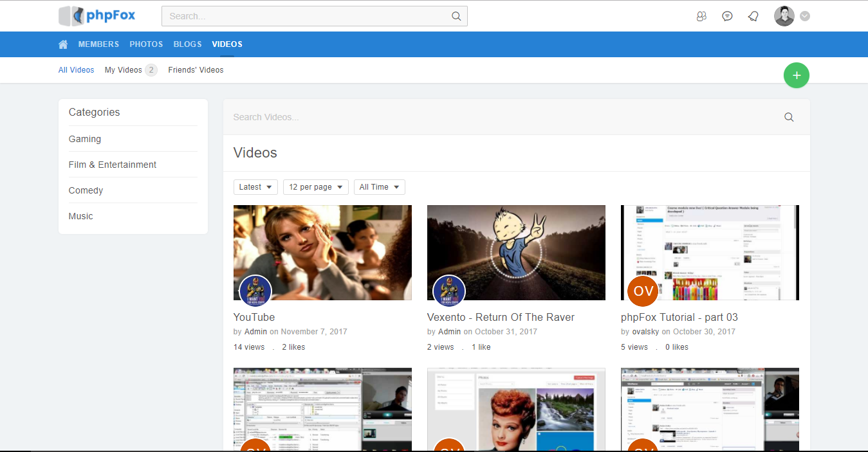The width and height of the screenshot is (868, 452).
Task: Expand the All Time filter dropdown
Action: (x=379, y=186)
